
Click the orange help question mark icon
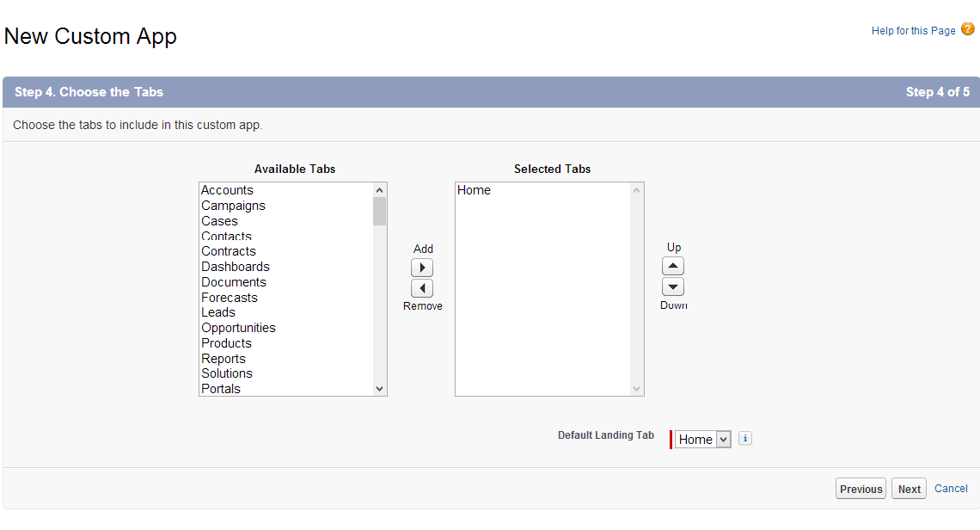tap(969, 28)
